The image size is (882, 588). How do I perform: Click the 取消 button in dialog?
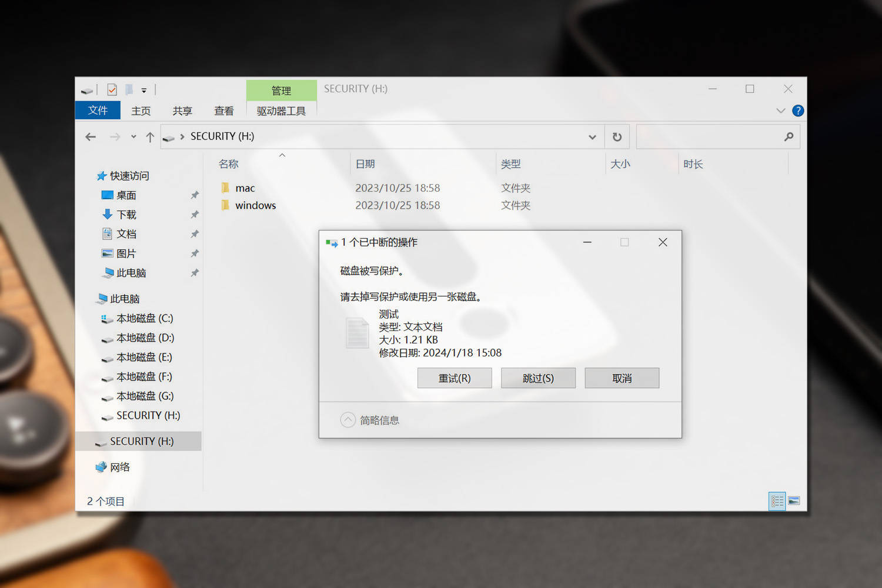[x=622, y=378]
